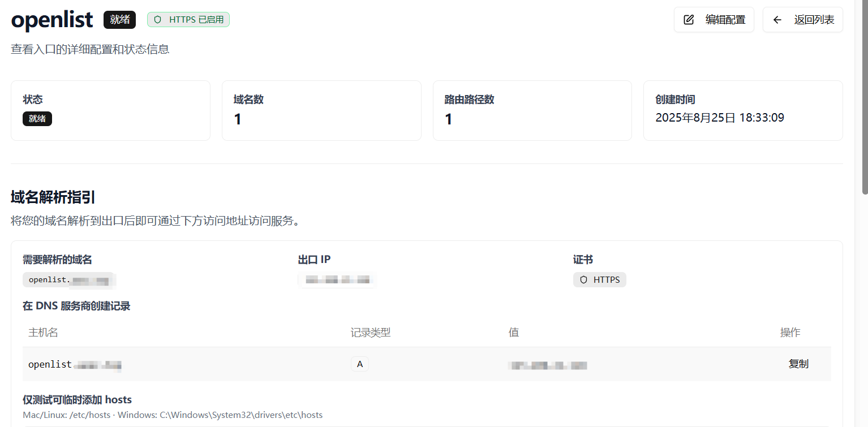The image size is (868, 427).
Task: Select the openlist page title
Action: (52, 20)
